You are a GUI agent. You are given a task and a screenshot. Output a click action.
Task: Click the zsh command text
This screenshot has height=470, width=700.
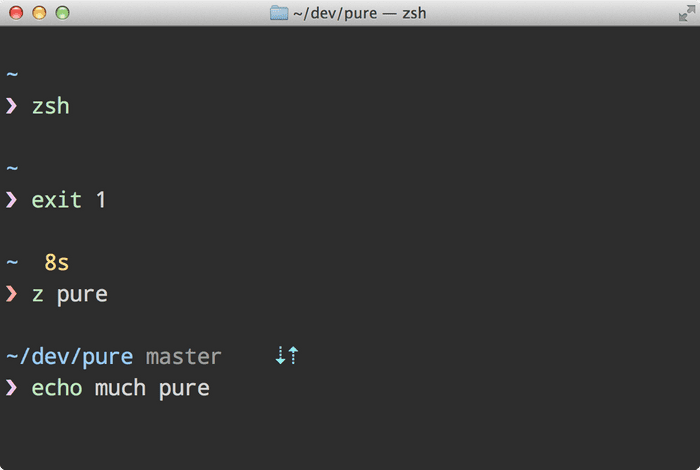coord(50,106)
